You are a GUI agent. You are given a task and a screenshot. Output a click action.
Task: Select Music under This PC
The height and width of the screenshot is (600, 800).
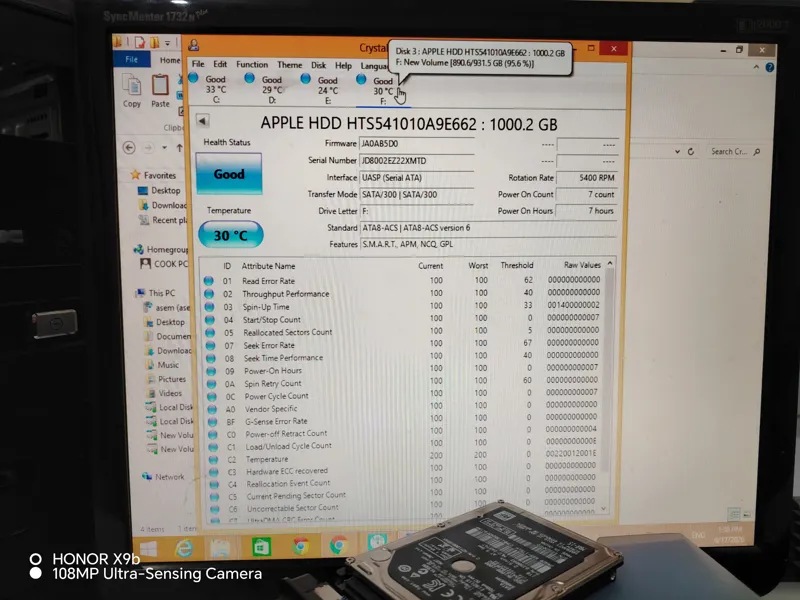click(x=162, y=365)
